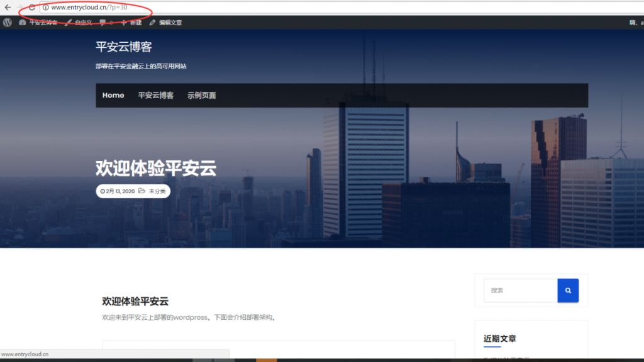Open the WordPress logo admin menu
Screen dimensions: 644x362
point(8,23)
